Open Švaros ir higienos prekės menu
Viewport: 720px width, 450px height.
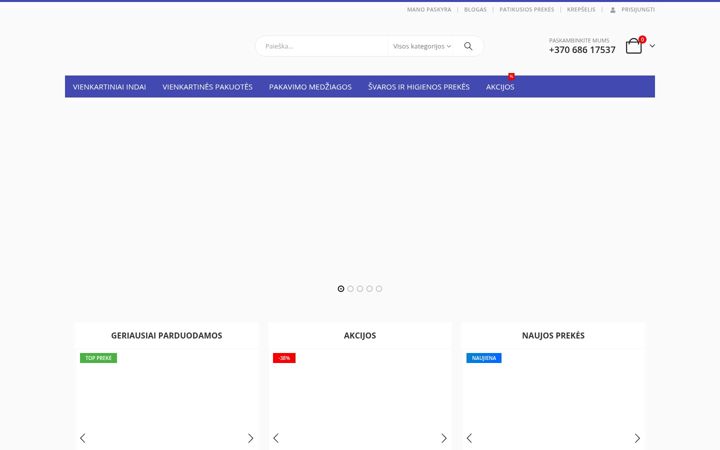pyautogui.click(x=419, y=87)
